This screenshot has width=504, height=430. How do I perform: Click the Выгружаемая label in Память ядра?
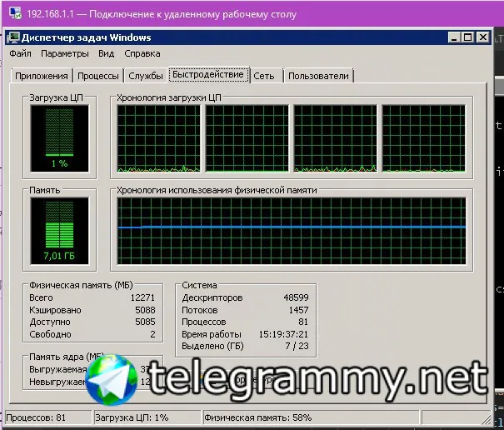[57, 369]
